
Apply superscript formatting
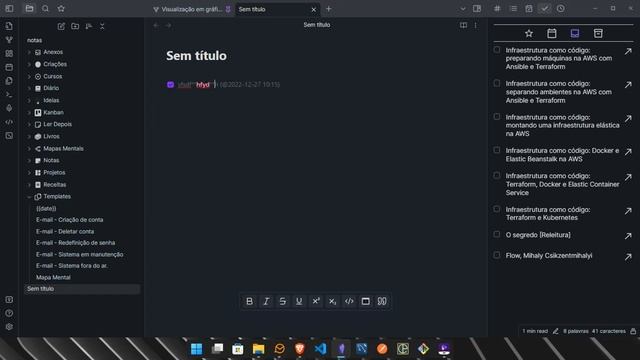pos(316,301)
